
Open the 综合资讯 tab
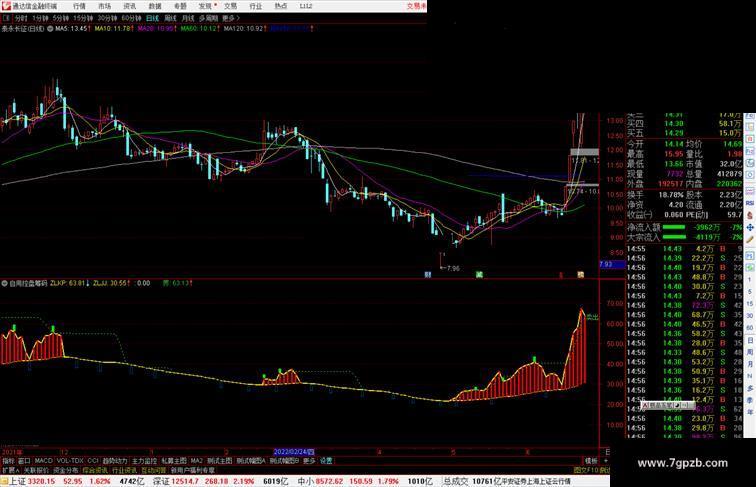coord(95,470)
